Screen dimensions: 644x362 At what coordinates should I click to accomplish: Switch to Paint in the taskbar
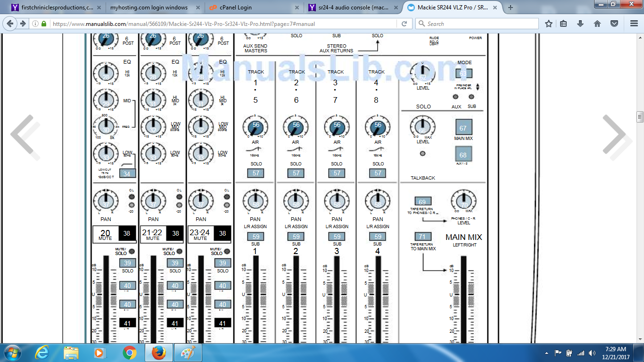tap(188, 353)
